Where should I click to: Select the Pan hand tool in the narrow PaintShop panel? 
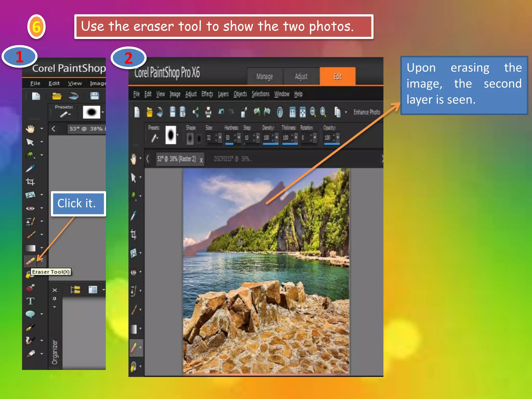[30, 129]
